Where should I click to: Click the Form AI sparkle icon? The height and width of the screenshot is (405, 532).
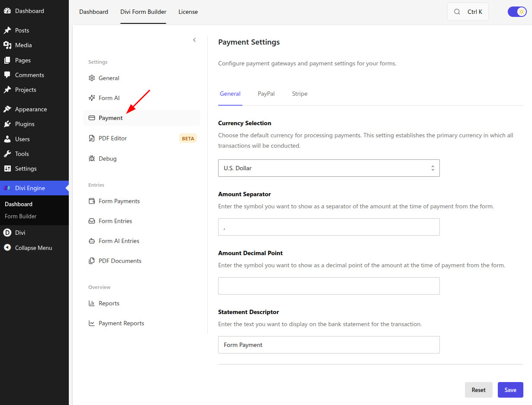click(92, 98)
